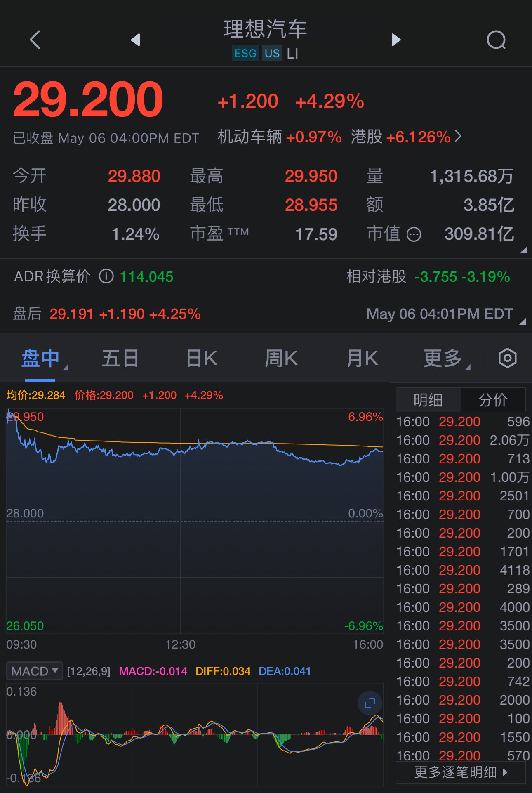Tap the ADR price 114.045
This screenshot has height=793, width=532.
pos(146,276)
